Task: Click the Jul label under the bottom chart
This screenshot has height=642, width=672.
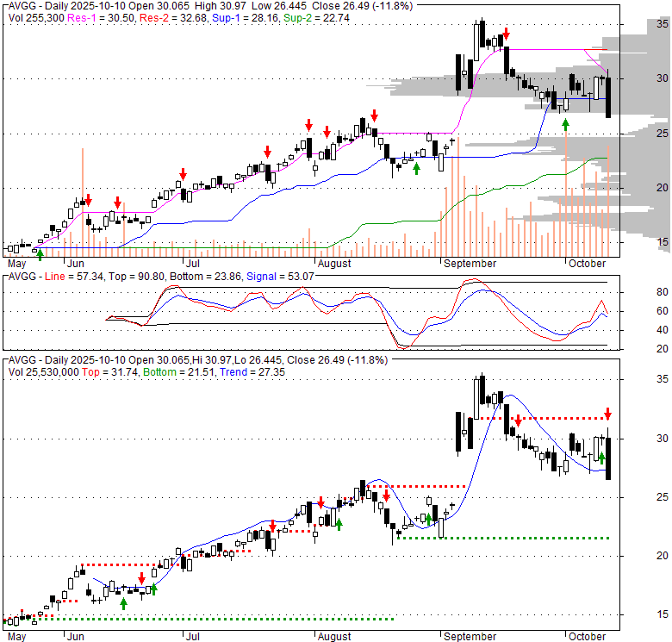Action: coord(193,637)
